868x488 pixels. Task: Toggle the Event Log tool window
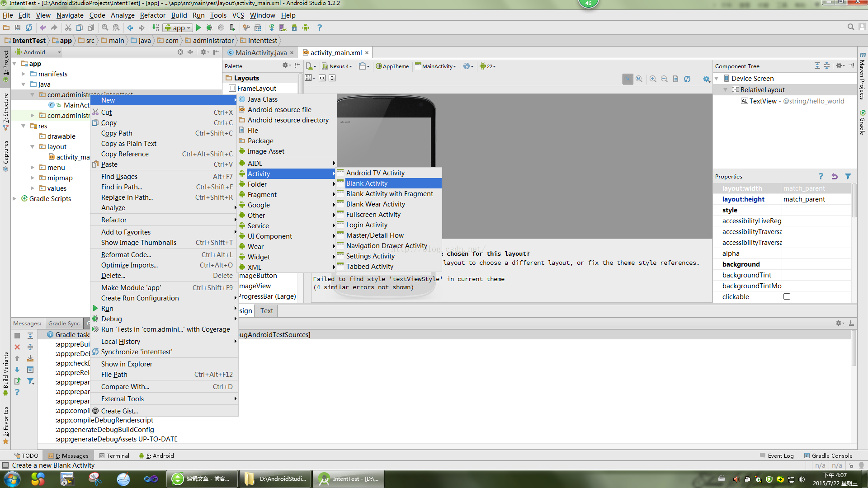(x=777, y=455)
